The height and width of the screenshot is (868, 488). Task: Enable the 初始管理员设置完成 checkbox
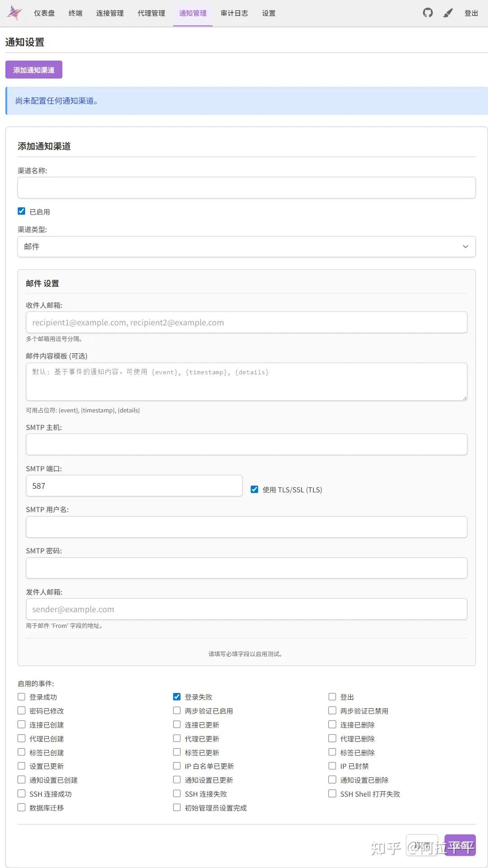(177, 807)
